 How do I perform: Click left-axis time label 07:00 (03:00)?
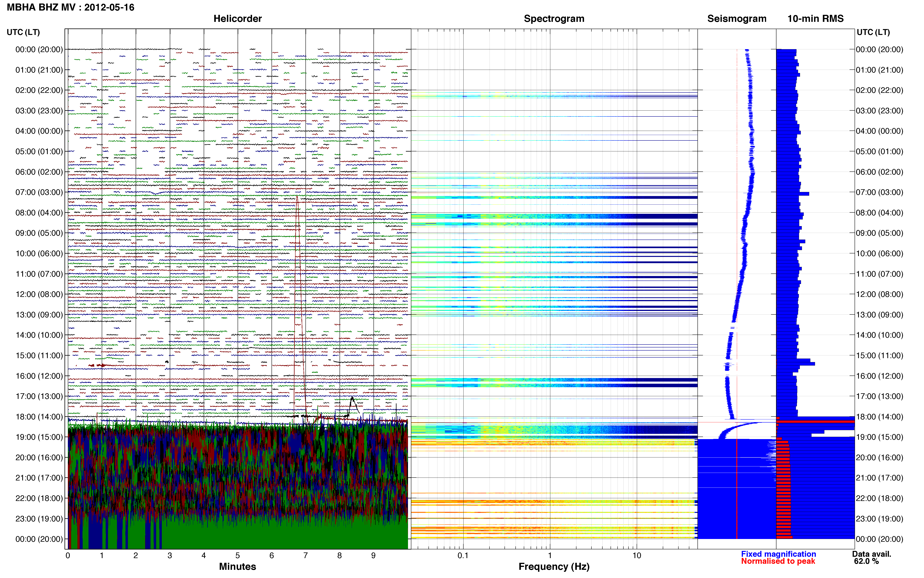(39, 192)
